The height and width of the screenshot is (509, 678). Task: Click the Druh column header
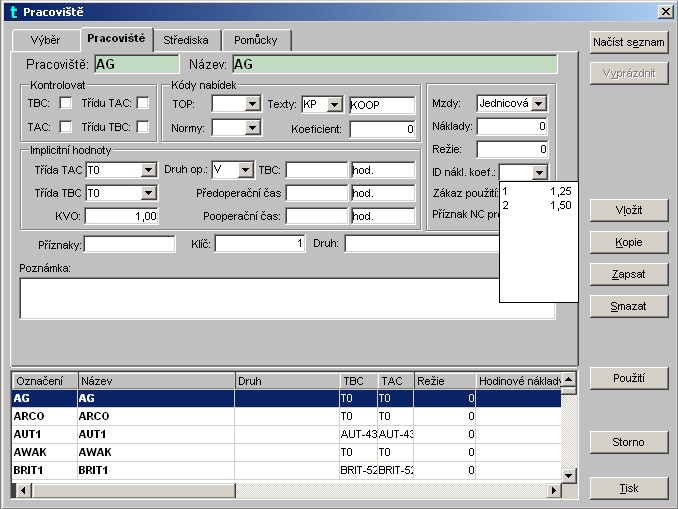click(288, 381)
